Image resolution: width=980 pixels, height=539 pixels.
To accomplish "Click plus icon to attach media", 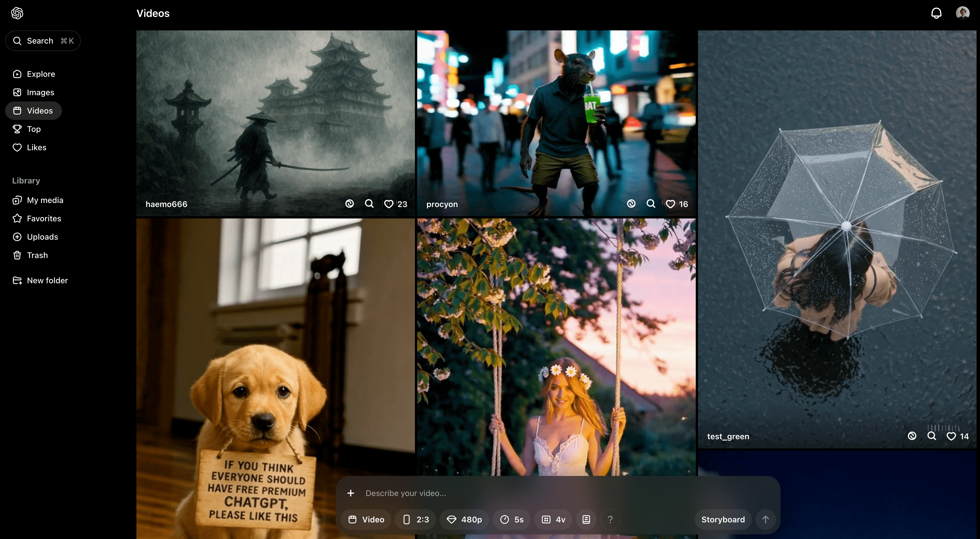I will pos(351,493).
